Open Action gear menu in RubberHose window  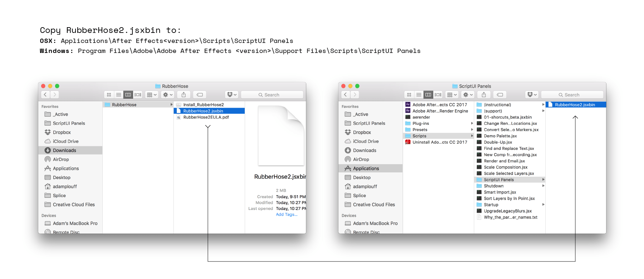(168, 95)
